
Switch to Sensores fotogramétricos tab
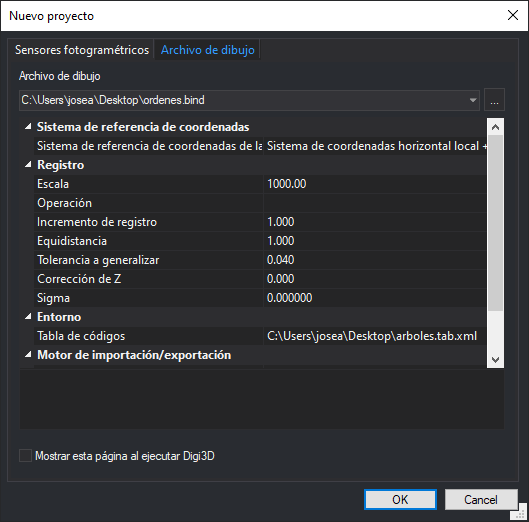point(82,50)
